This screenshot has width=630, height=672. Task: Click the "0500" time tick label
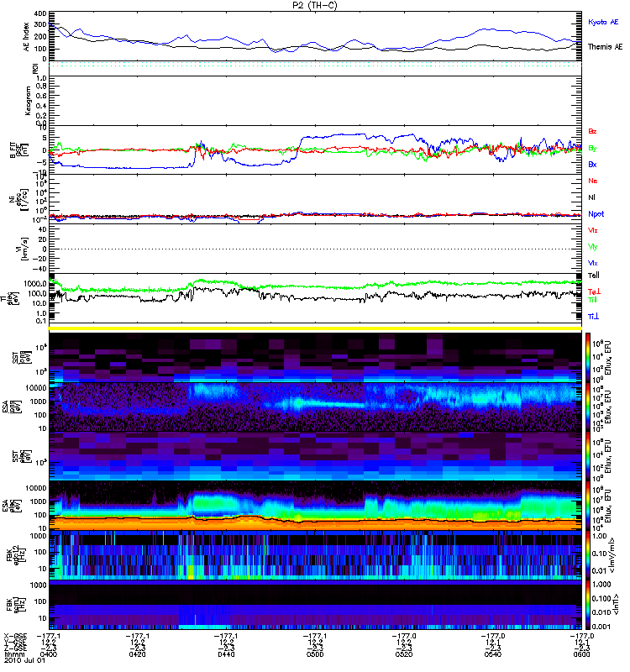(315, 654)
